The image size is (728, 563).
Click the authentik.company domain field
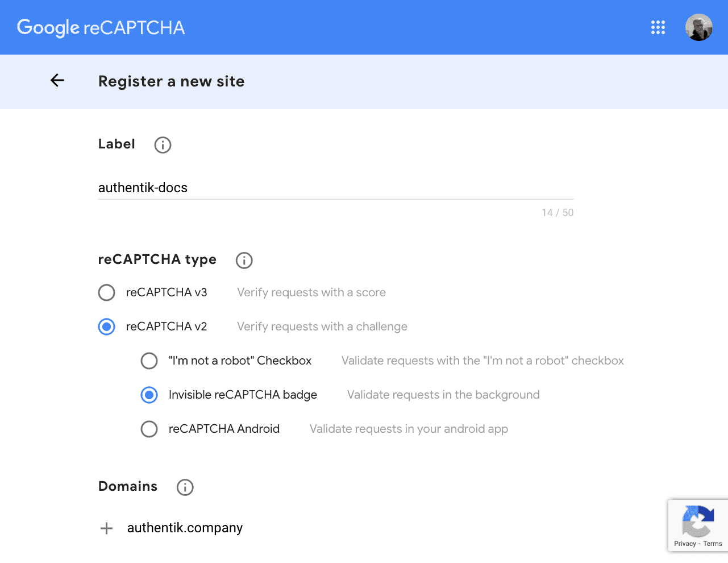(185, 528)
